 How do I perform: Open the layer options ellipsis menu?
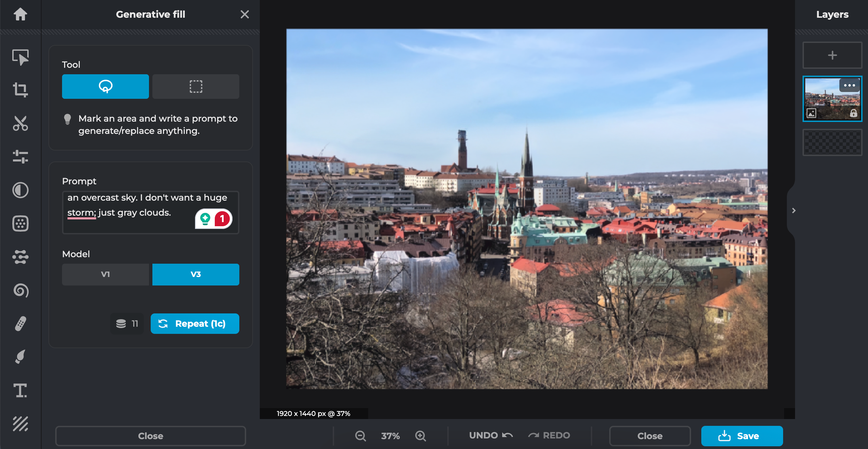click(x=850, y=86)
